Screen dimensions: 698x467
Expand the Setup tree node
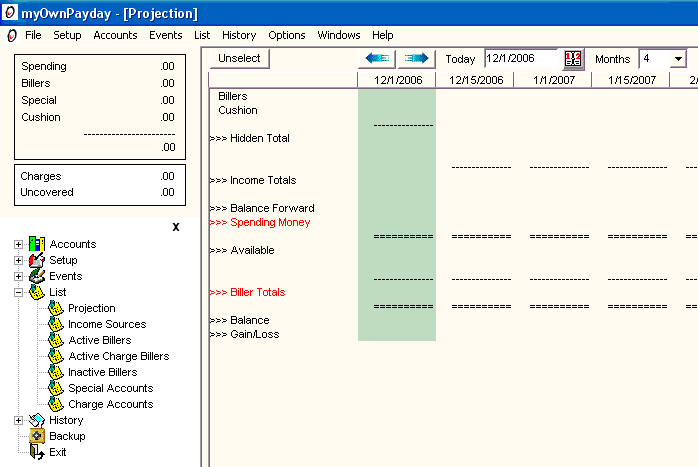[18, 260]
